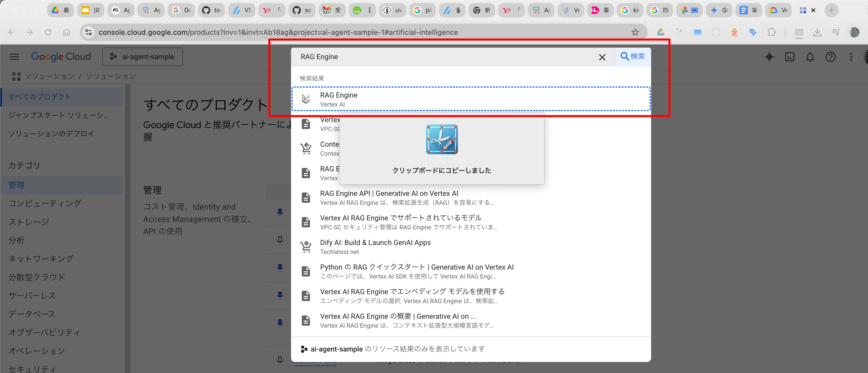Screen dimensions: 868x373
Task: Open a new browser tab
Action: tap(832, 10)
